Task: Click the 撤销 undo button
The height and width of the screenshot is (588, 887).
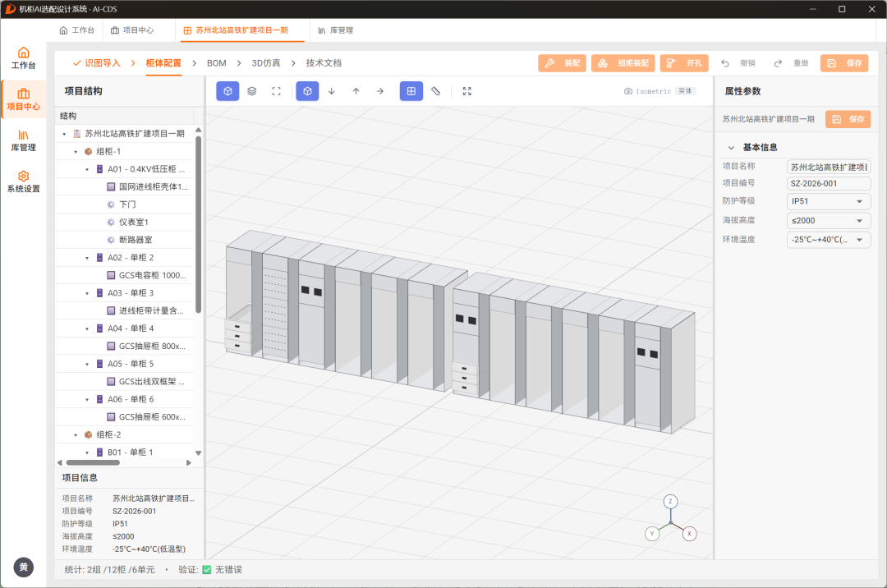Action: click(738, 63)
